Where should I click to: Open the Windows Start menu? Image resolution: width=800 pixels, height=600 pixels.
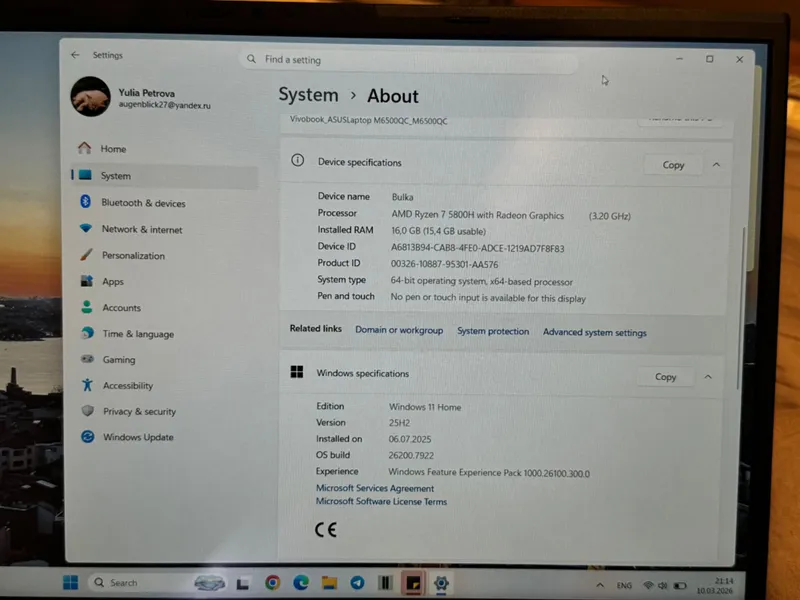coord(70,582)
